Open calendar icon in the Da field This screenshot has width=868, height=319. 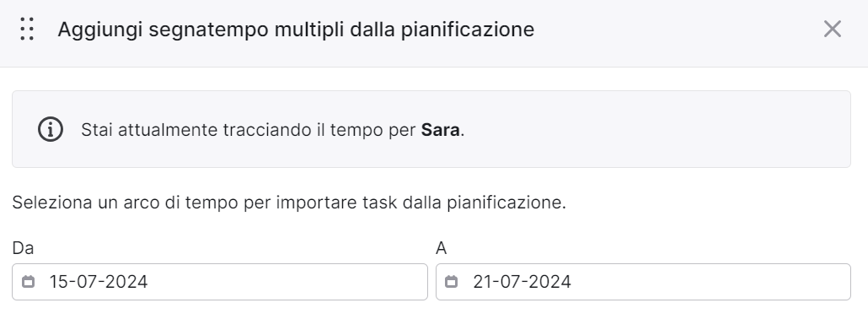(29, 282)
